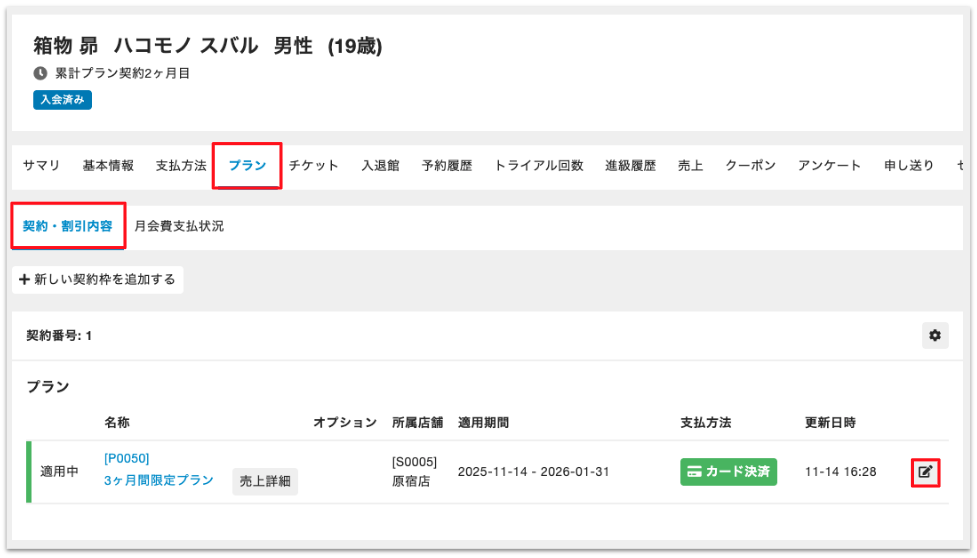Click the プラン tab
Viewport: 977px width, 558px height.
247,166
